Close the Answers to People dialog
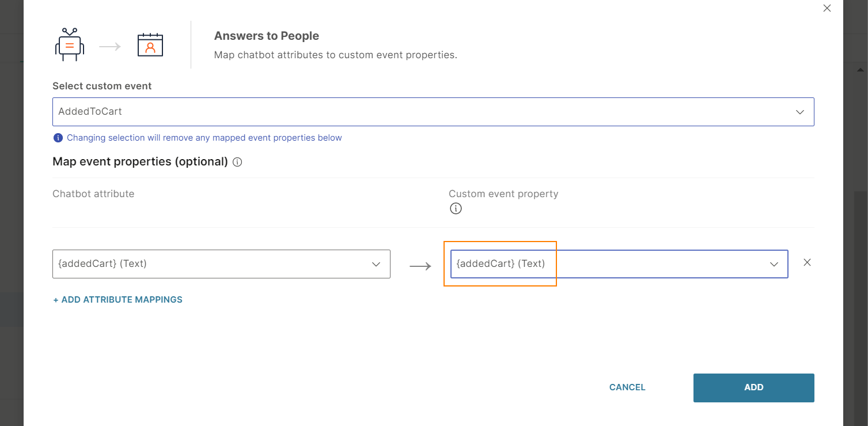 (x=827, y=8)
